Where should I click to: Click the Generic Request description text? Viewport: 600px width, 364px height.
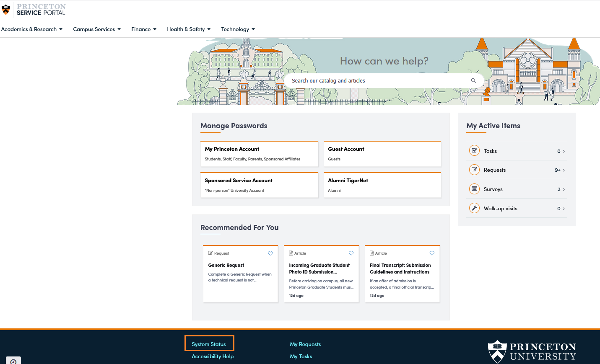tap(240, 277)
